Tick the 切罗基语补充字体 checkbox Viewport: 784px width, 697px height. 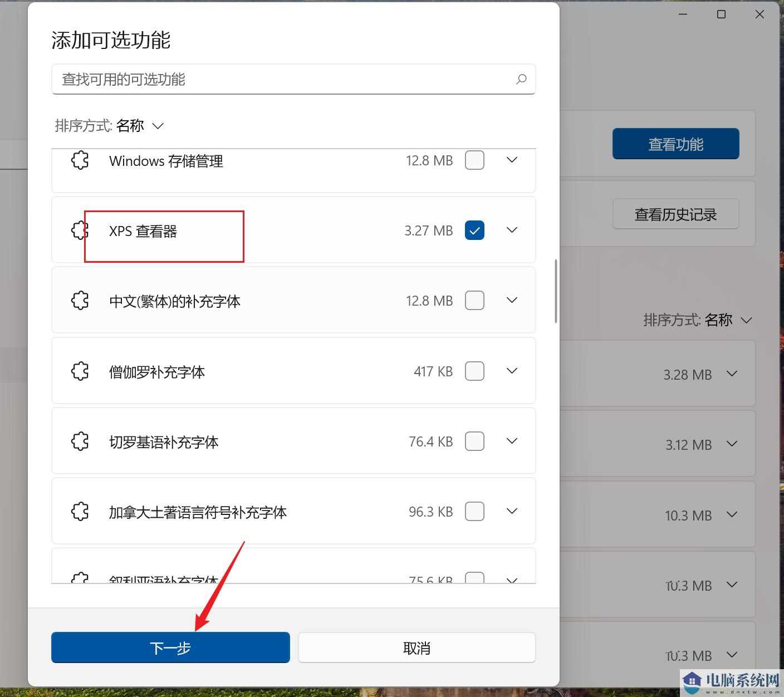474,441
